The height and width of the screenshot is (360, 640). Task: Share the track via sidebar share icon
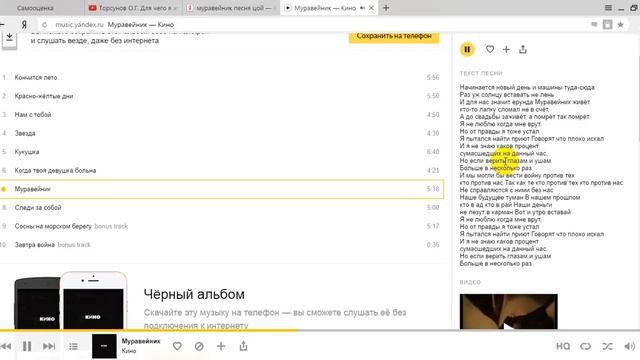523,49
